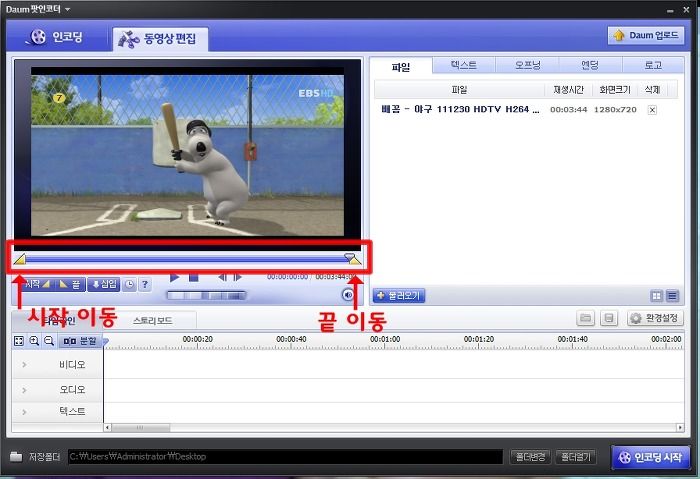Screen dimensions: 700x479
Task: Click the 분할 split button
Action: pos(80,342)
